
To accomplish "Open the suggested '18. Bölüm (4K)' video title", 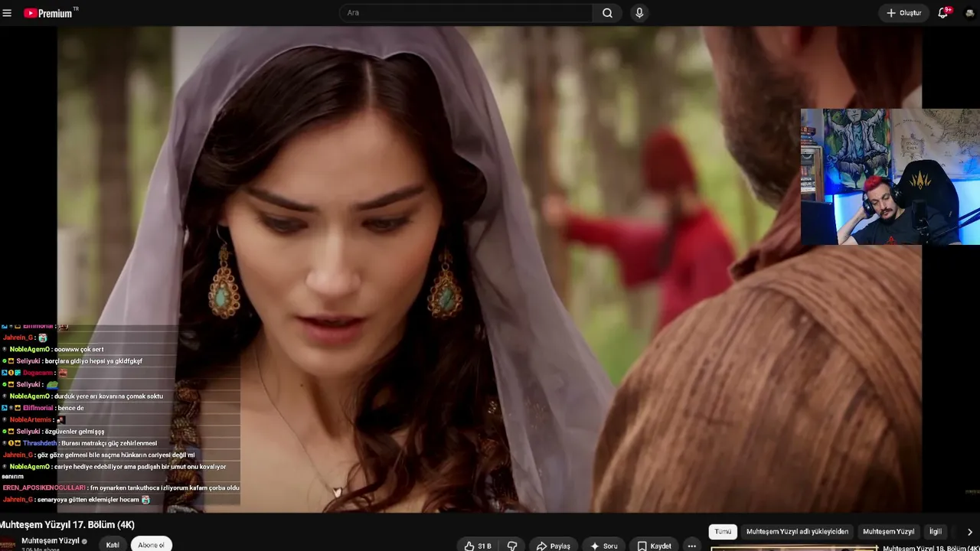I will pyautogui.click(x=929, y=548).
